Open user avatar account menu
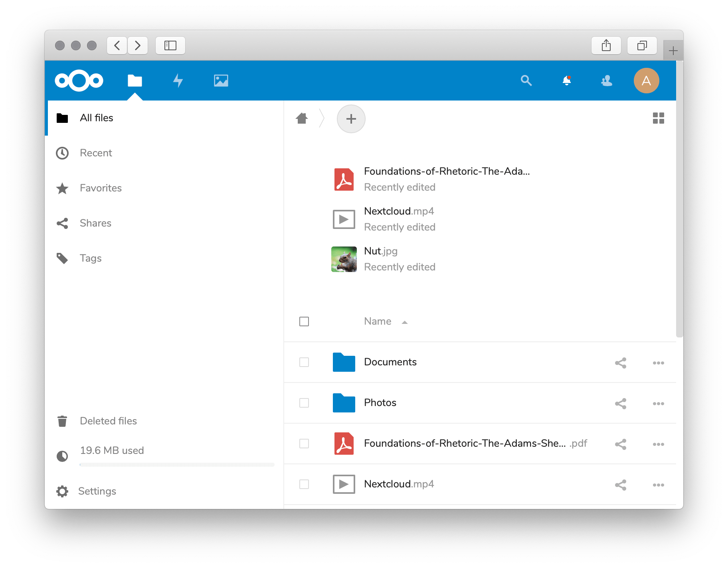 pos(646,81)
